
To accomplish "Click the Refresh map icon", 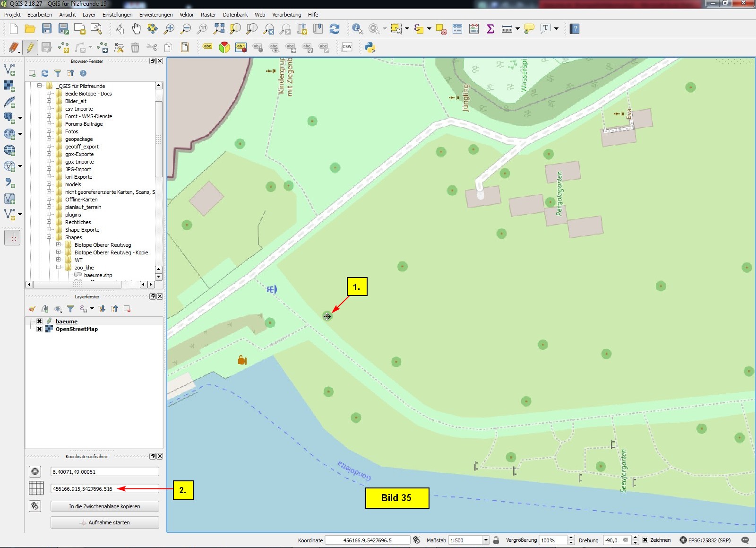I will [x=335, y=29].
